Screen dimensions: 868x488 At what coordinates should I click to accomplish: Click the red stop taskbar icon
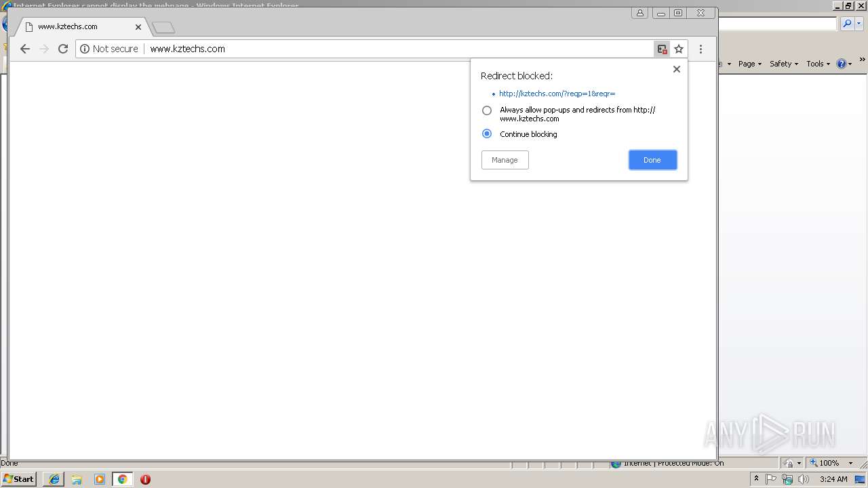click(x=145, y=479)
